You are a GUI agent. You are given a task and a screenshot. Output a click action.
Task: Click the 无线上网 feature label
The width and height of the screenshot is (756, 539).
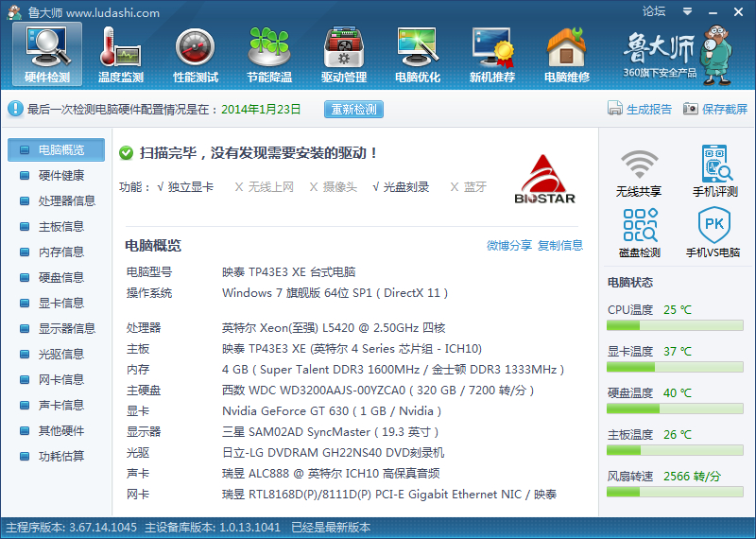[x=271, y=186]
